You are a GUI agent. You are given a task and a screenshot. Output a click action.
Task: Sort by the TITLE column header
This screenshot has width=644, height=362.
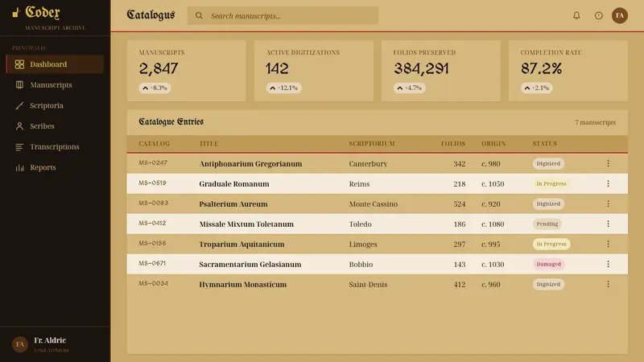click(x=208, y=144)
